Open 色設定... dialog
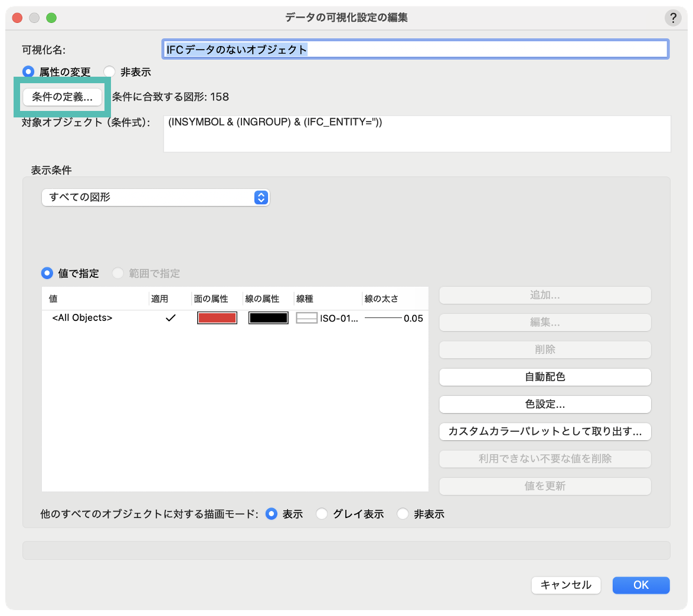693x616 pixels. tap(545, 404)
